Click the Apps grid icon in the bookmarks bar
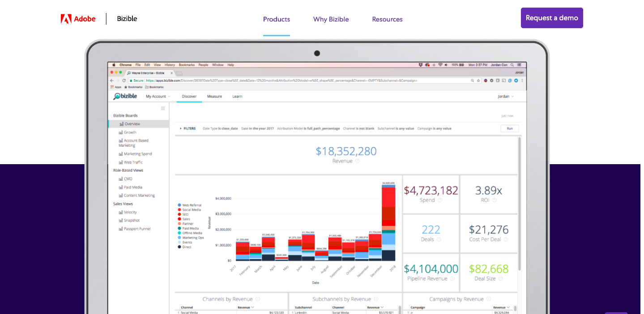This screenshot has width=644, height=314. point(112,87)
